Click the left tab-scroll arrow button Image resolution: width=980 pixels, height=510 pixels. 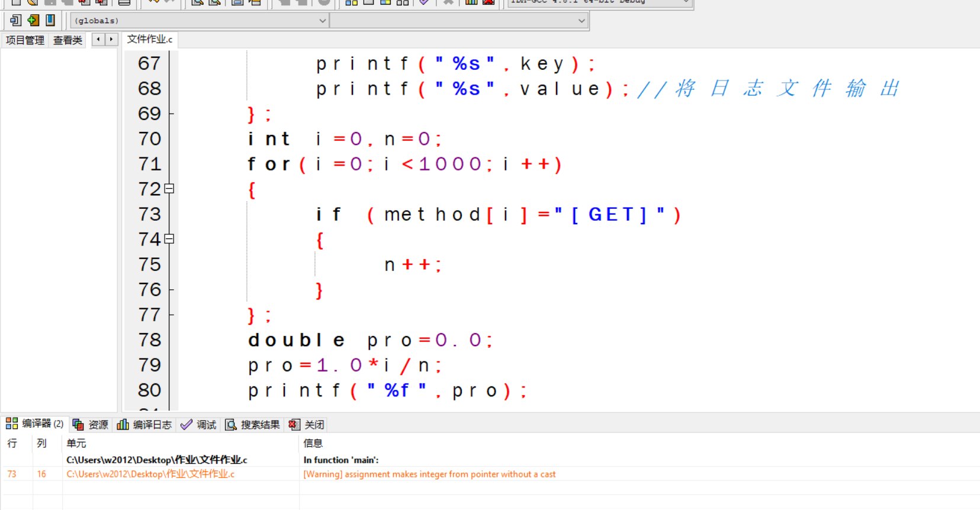(98, 40)
